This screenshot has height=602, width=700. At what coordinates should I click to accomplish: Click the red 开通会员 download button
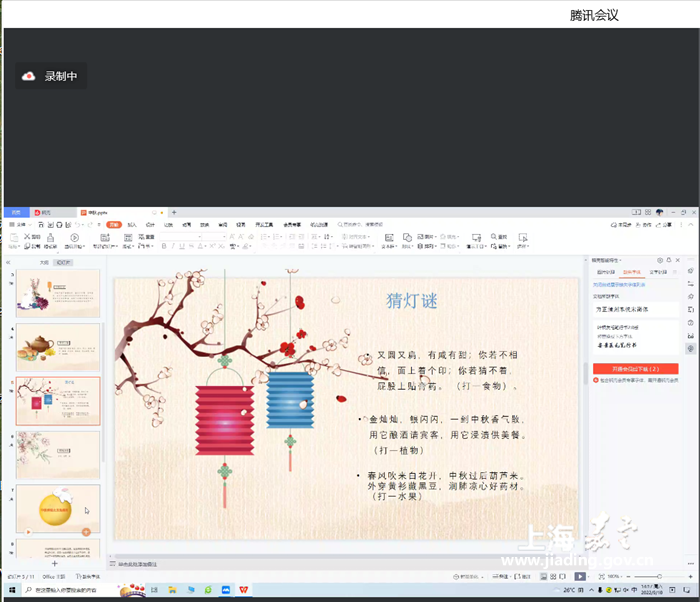tap(635, 369)
